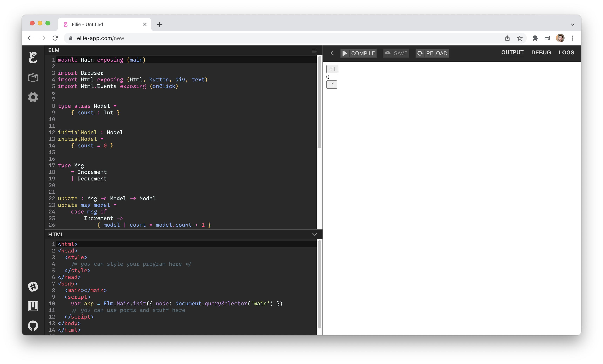Bookmark the page with star icon
603x364 pixels.
[x=520, y=38]
